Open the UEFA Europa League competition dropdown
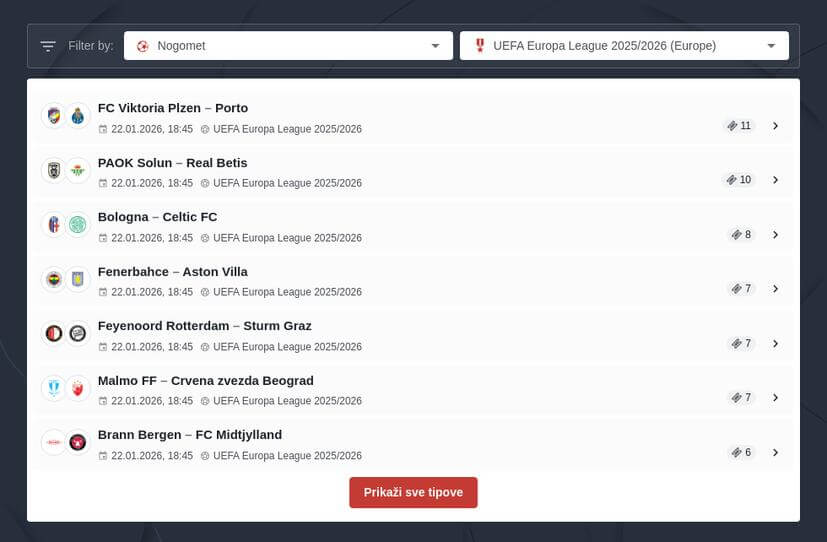827x542 pixels. click(624, 46)
